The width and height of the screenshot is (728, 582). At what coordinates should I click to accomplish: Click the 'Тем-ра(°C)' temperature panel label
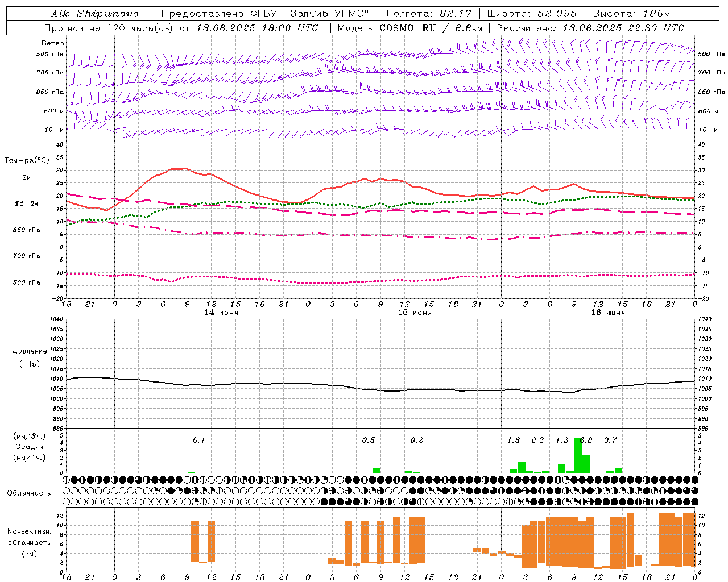(x=27, y=161)
